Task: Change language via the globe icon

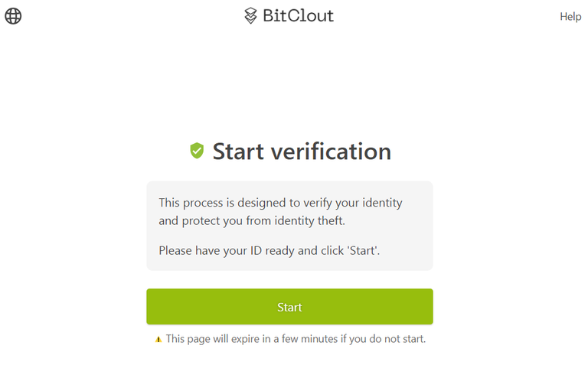Action: point(13,16)
